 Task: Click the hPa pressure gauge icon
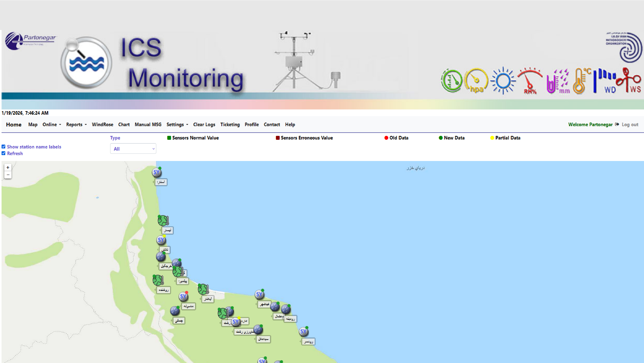476,81
